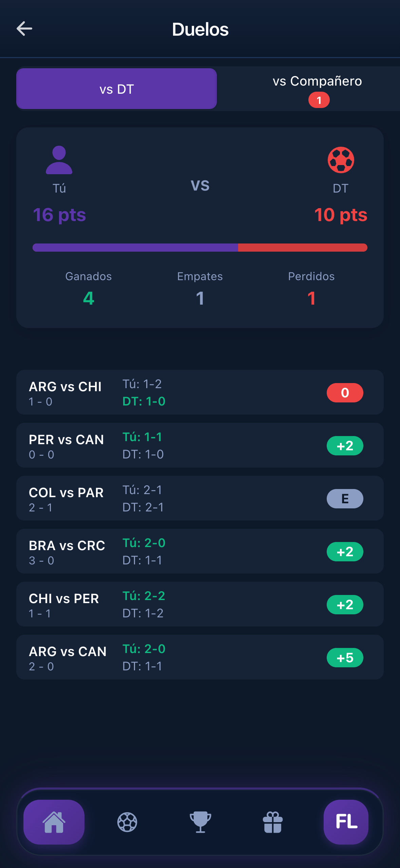Open the soccer ball matches icon
This screenshot has width=400, height=868.
tap(127, 822)
